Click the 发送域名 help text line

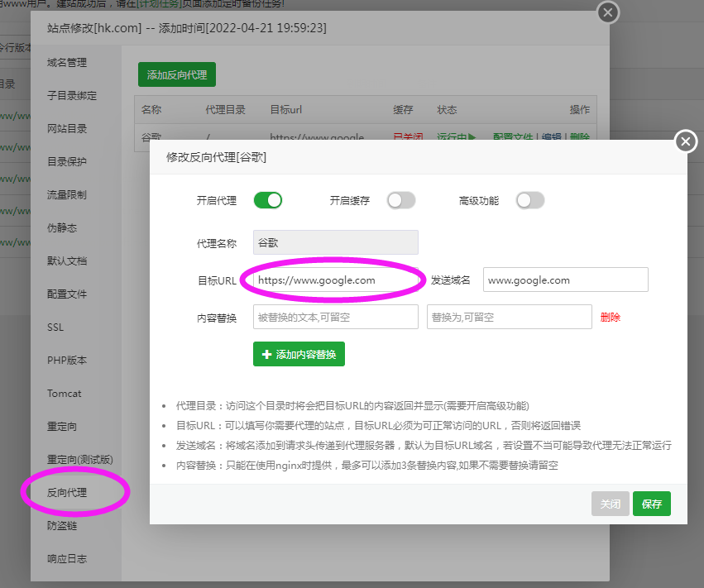424,446
